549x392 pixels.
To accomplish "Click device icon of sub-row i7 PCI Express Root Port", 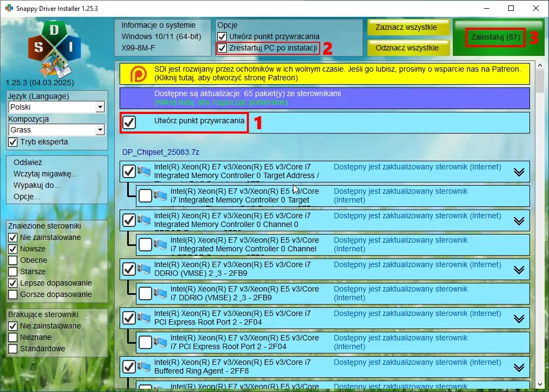I will (160, 343).
